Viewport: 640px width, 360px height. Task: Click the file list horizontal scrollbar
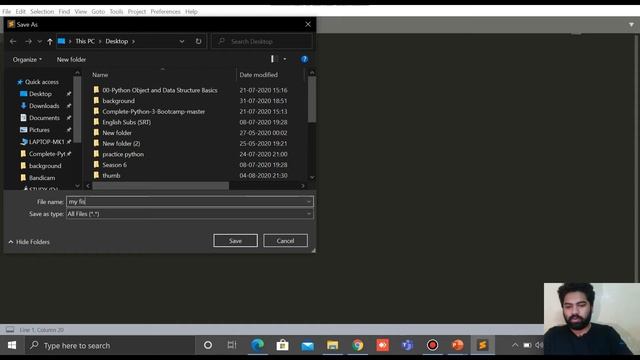coord(160,186)
